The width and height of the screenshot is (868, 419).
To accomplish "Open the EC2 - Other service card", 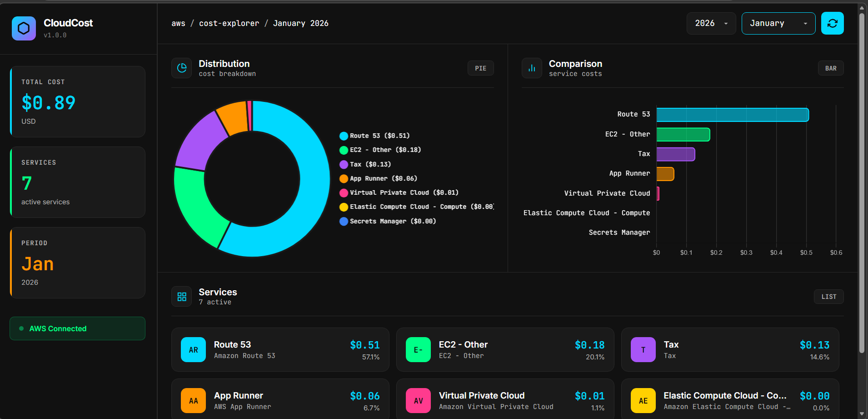I will (505, 349).
